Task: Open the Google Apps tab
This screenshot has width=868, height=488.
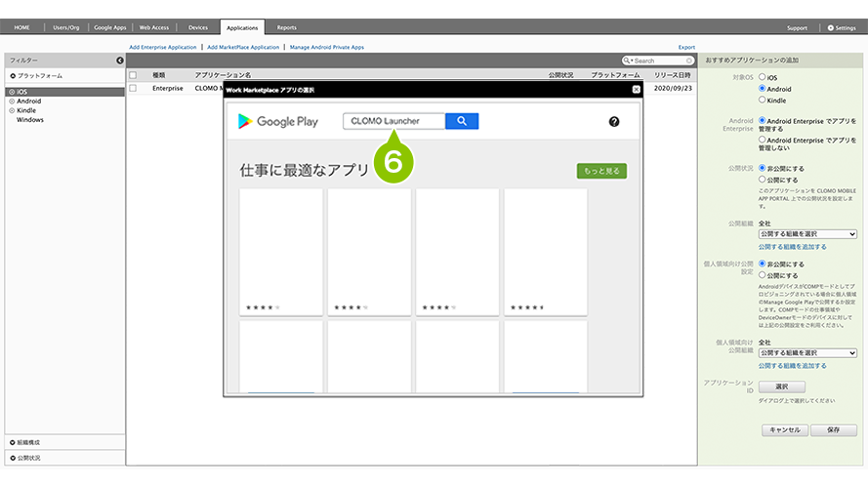Action: point(110,27)
